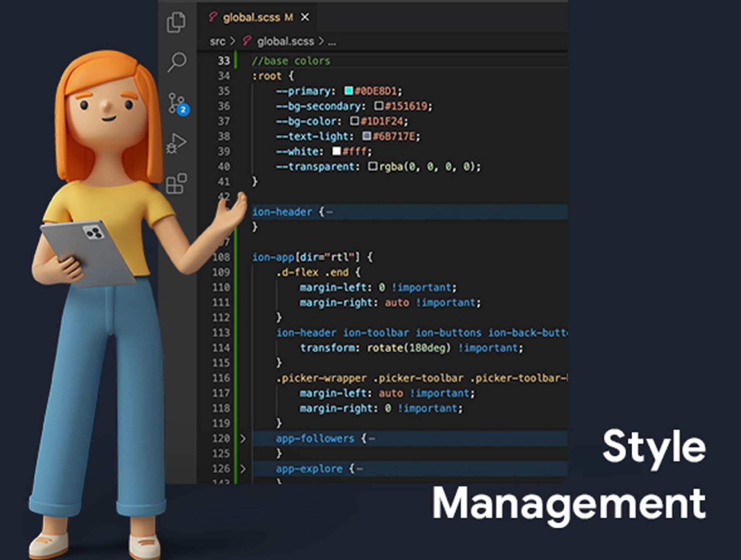Click global.scss in the breadcrumb path

(285, 41)
